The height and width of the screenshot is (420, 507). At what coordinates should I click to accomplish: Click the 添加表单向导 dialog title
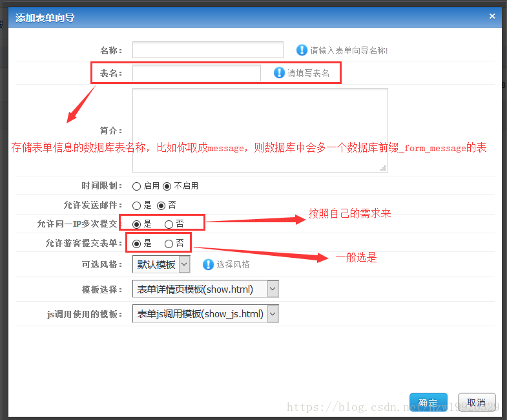coord(45,17)
